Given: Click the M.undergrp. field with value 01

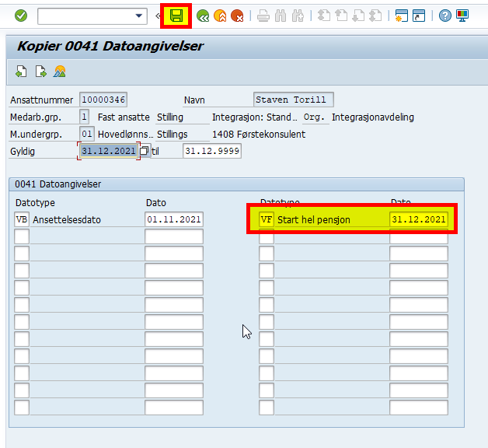Looking at the screenshot, I should click(x=87, y=134).
